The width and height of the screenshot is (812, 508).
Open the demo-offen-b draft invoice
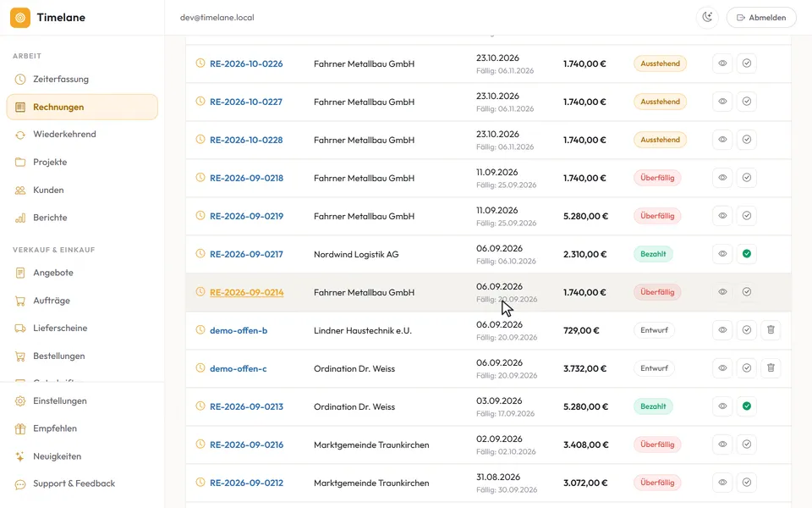tap(239, 331)
